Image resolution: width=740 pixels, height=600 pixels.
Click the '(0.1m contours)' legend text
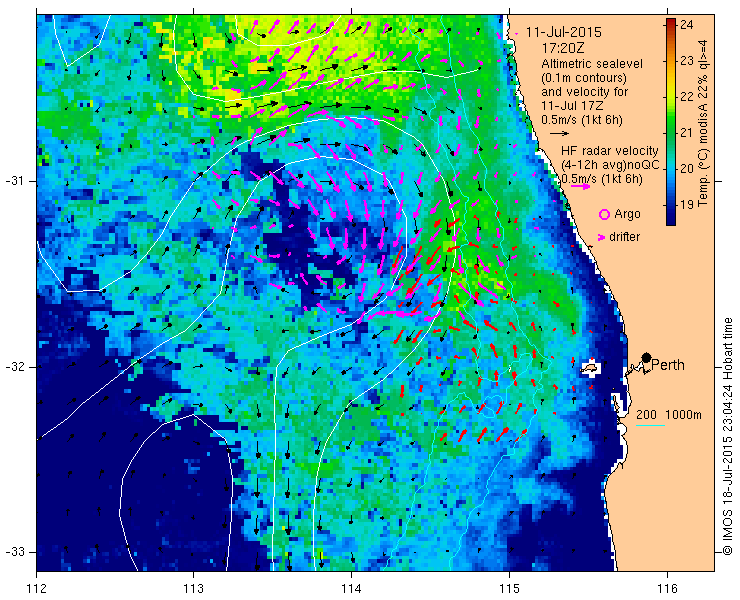click(584, 77)
